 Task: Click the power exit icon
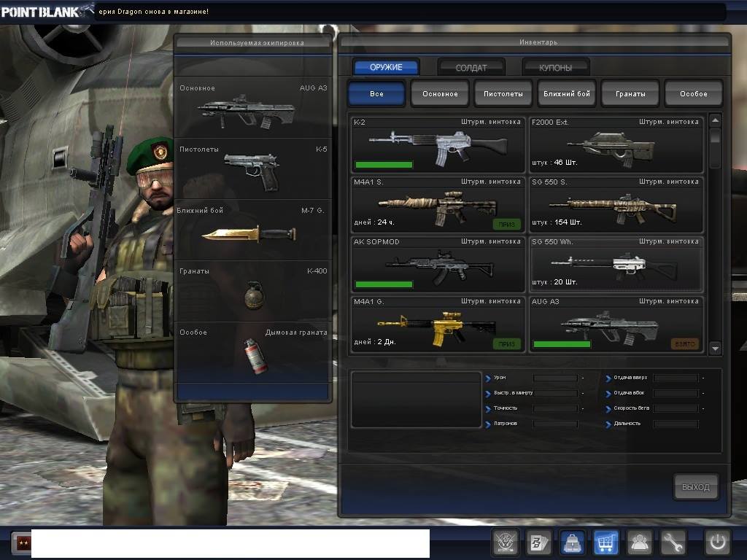(x=718, y=542)
